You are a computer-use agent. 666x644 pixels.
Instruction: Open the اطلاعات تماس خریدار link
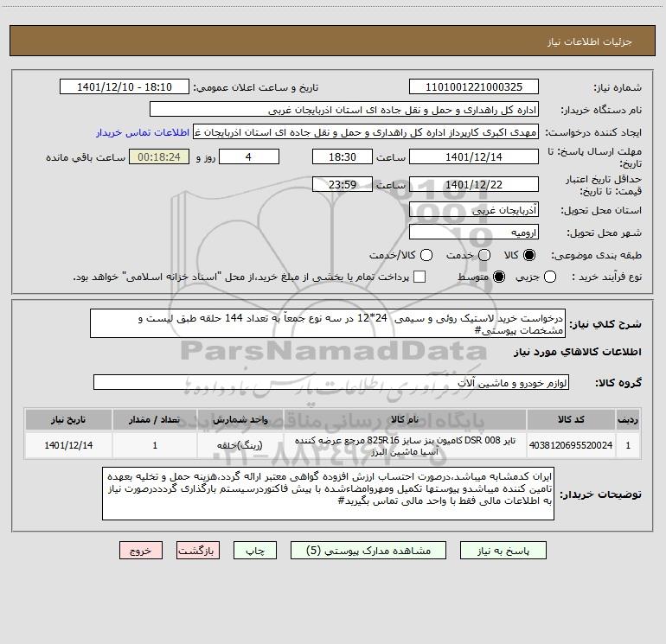click(143, 132)
